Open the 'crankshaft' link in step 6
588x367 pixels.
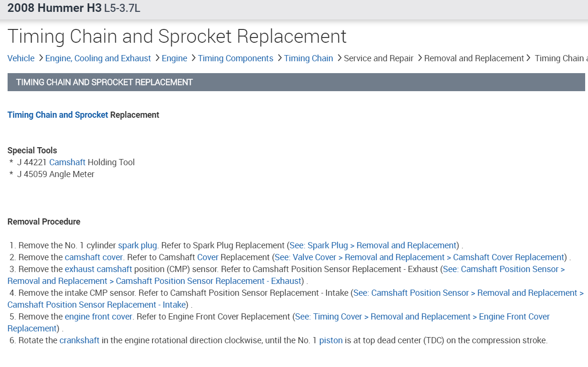80,340
